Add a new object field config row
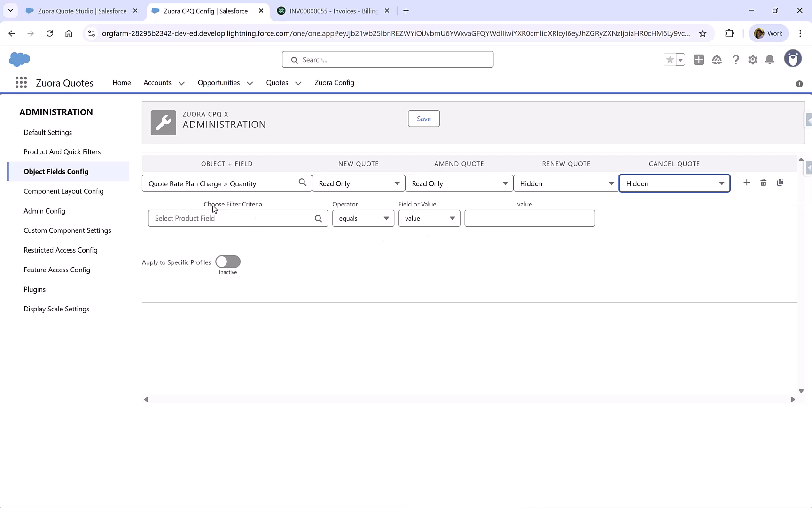 pos(747,183)
